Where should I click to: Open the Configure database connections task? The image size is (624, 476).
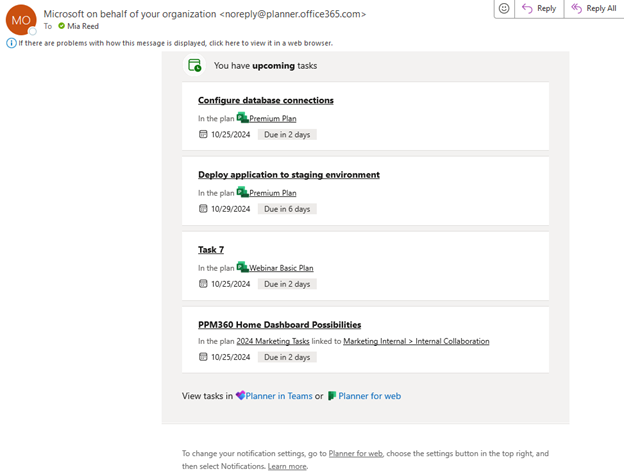click(265, 100)
